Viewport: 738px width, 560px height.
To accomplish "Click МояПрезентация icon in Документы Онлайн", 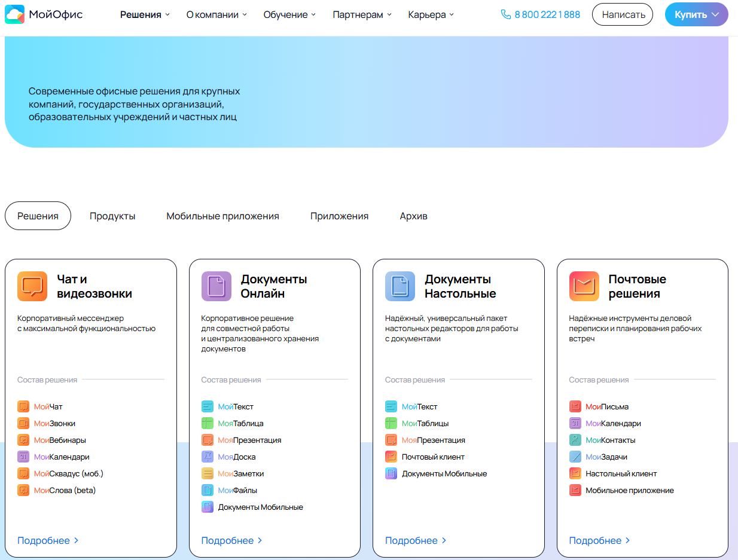I will coord(208,440).
